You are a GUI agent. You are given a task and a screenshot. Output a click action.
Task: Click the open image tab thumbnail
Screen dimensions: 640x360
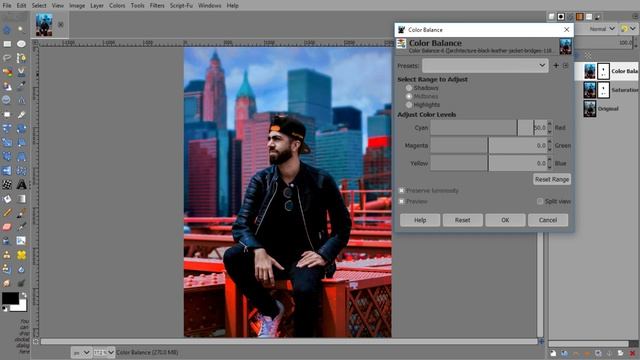pos(44,25)
